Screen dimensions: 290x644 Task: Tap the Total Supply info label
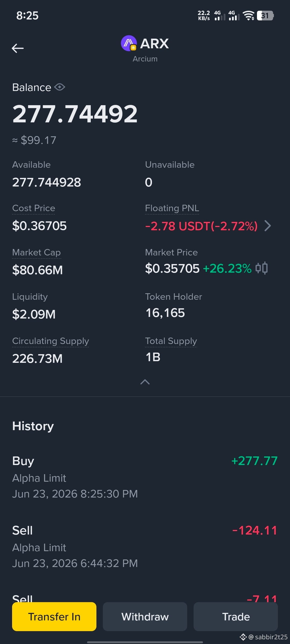(x=171, y=341)
